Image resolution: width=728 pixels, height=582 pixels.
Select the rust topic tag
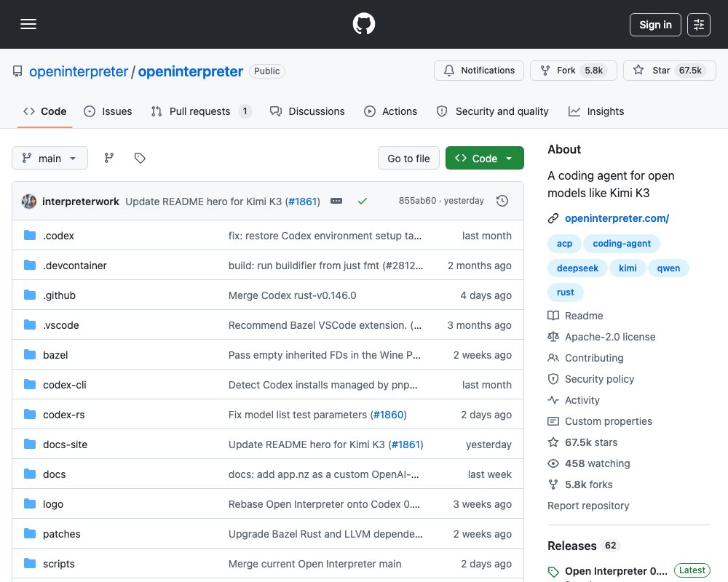tap(566, 292)
